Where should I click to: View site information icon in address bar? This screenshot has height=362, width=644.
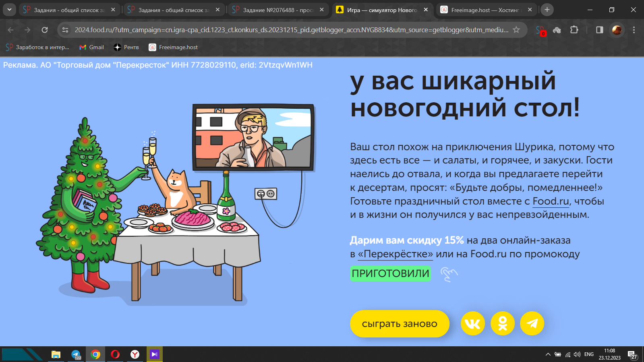point(65,30)
